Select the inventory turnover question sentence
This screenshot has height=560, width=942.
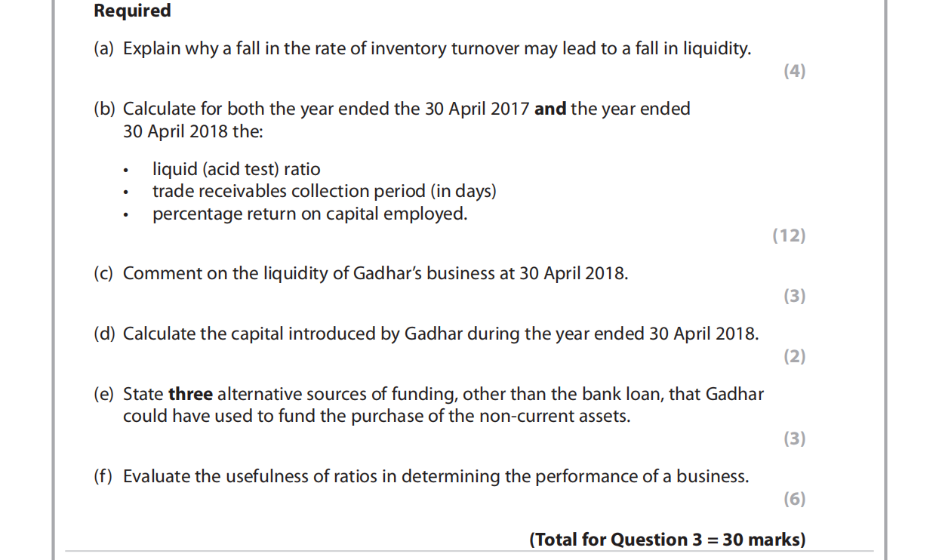(x=437, y=49)
